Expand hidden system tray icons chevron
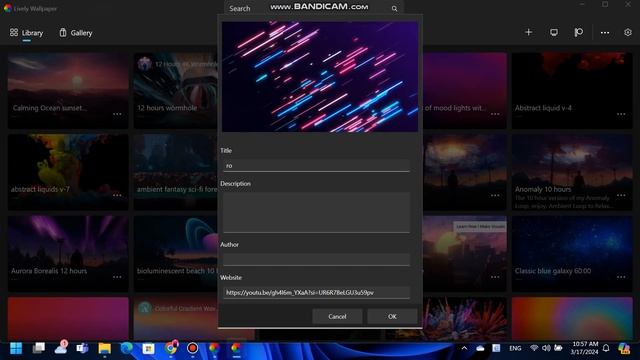This screenshot has height=360, width=640. click(464, 348)
